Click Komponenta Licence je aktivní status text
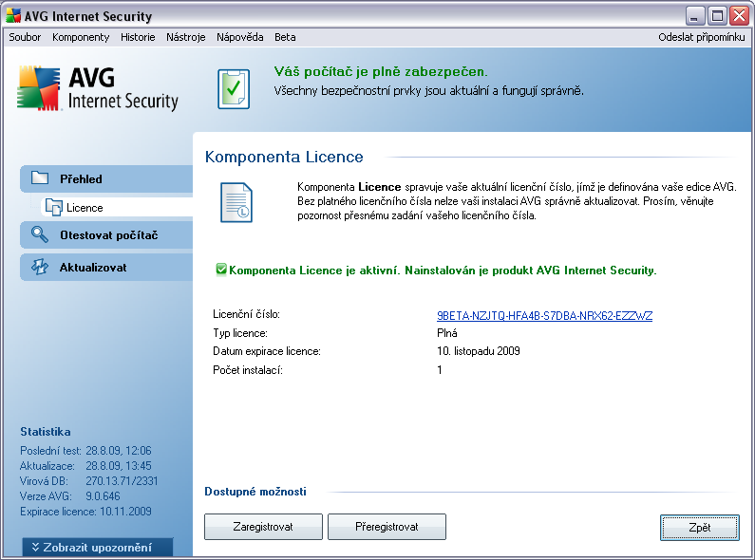 443,271
